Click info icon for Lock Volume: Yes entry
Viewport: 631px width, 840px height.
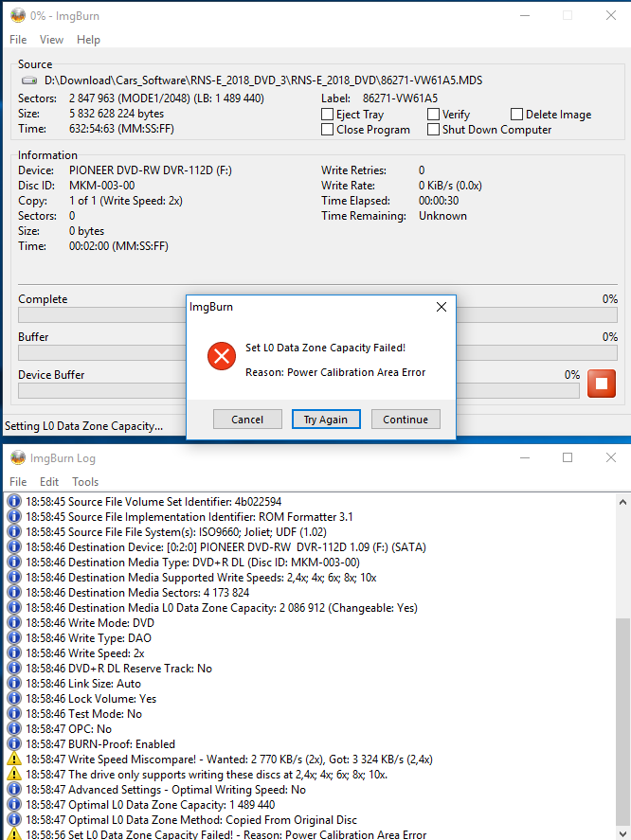click(x=14, y=699)
